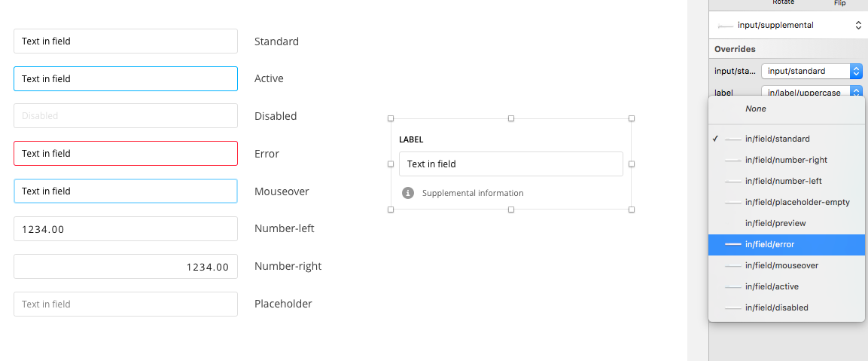Choose in/field/number-right menu option

point(787,160)
